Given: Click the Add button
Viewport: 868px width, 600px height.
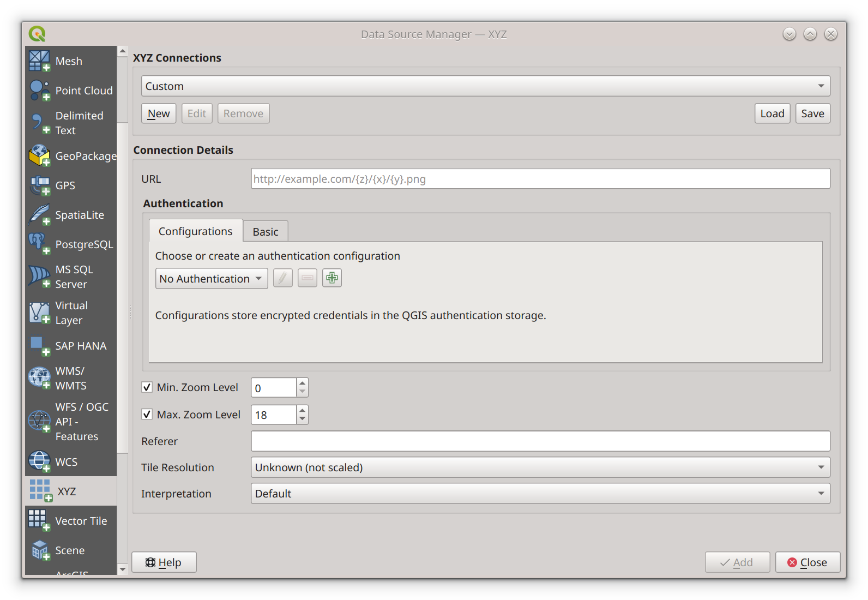Looking at the screenshot, I should pyautogui.click(x=737, y=562).
